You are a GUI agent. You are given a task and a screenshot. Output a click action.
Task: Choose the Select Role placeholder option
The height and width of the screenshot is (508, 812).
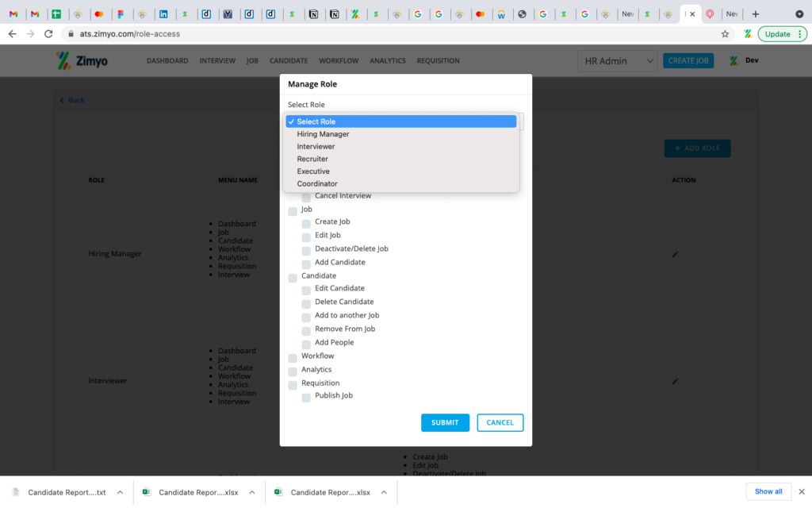point(401,121)
